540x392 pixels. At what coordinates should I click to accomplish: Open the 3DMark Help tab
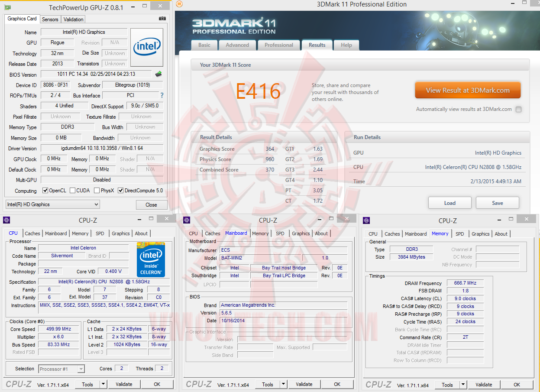tap(346, 45)
